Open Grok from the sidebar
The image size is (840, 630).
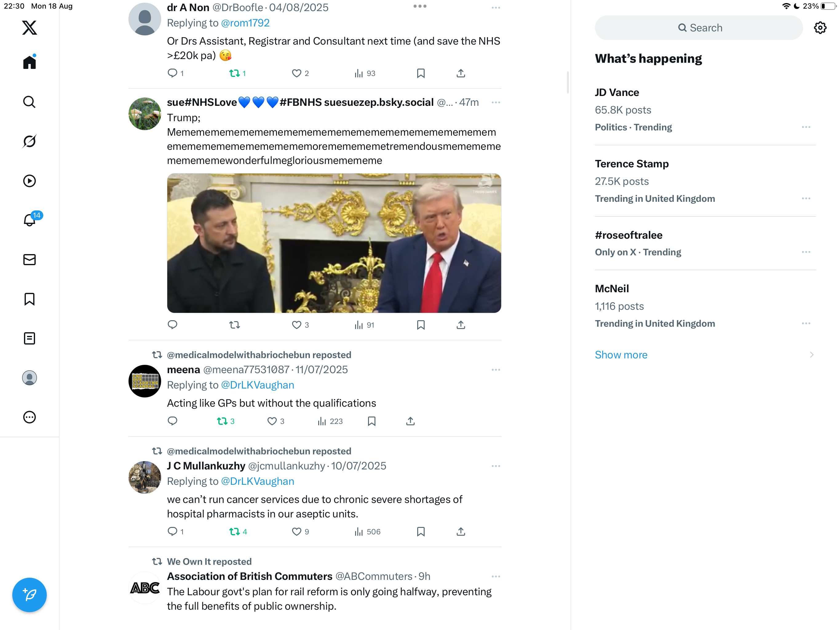coord(29,142)
